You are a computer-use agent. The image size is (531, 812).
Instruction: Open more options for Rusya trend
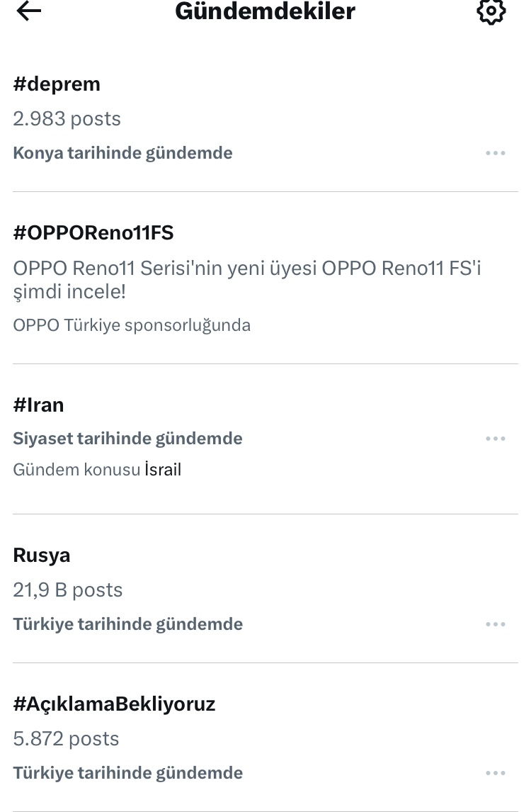tap(496, 624)
